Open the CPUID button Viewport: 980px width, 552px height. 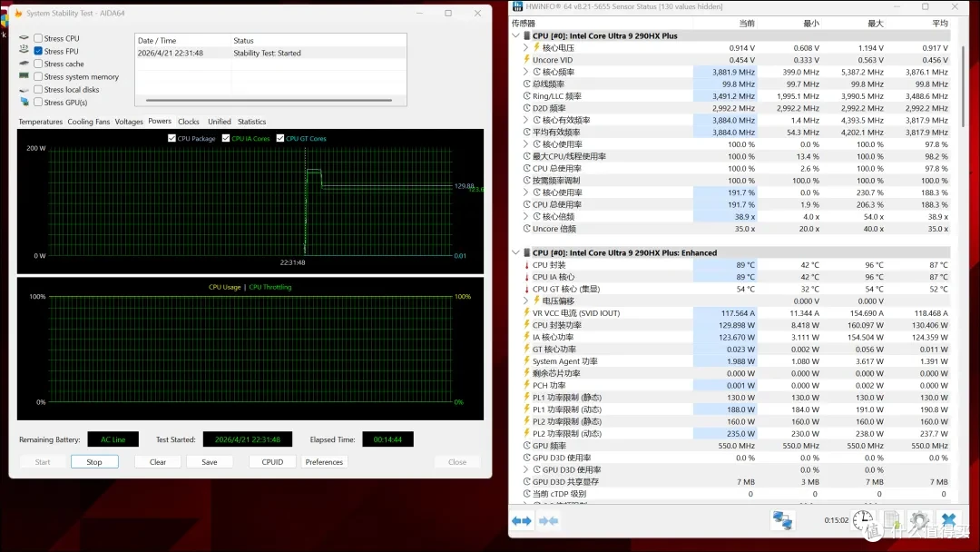272,462
